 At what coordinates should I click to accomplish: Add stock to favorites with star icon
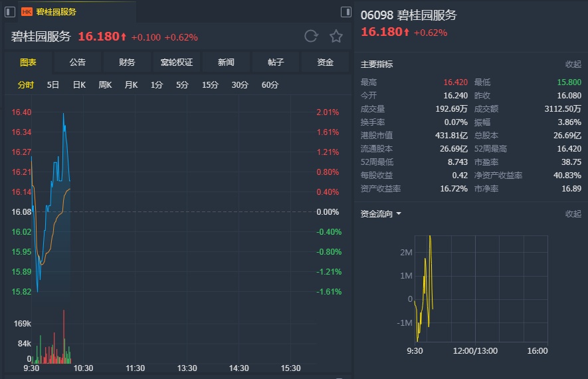pyautogui.click(x=336, y=37)
